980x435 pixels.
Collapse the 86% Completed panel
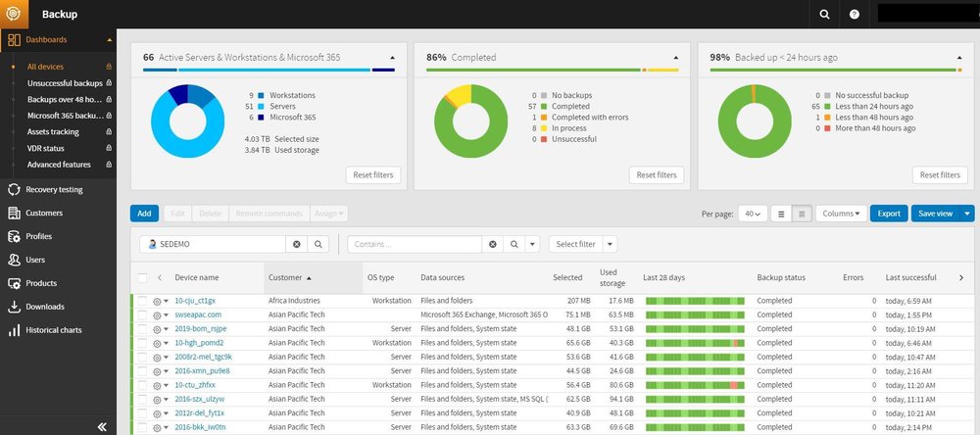coord(675,58)
